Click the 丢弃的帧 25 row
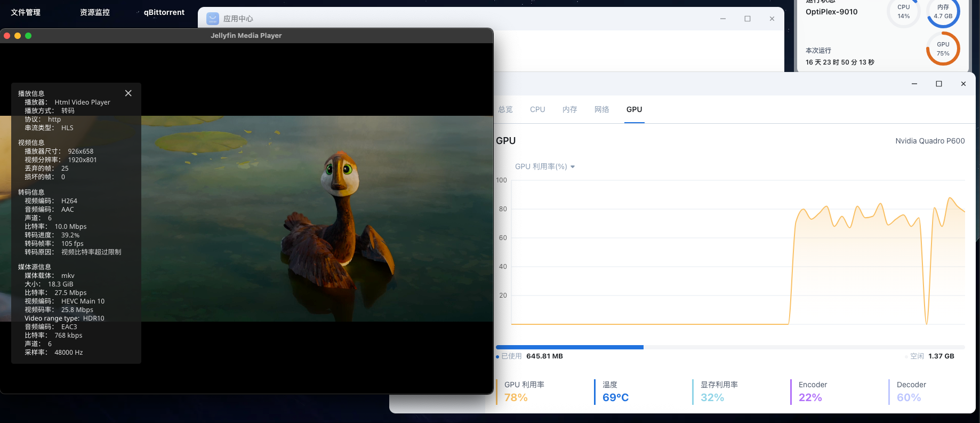 46,169
